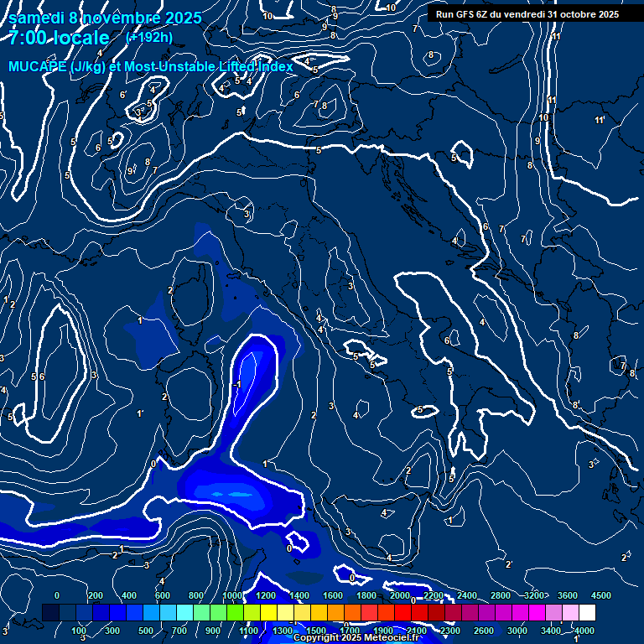Click the '4000' label below the color scale
This screenshot has height=644, width=644.
(584, 631)
